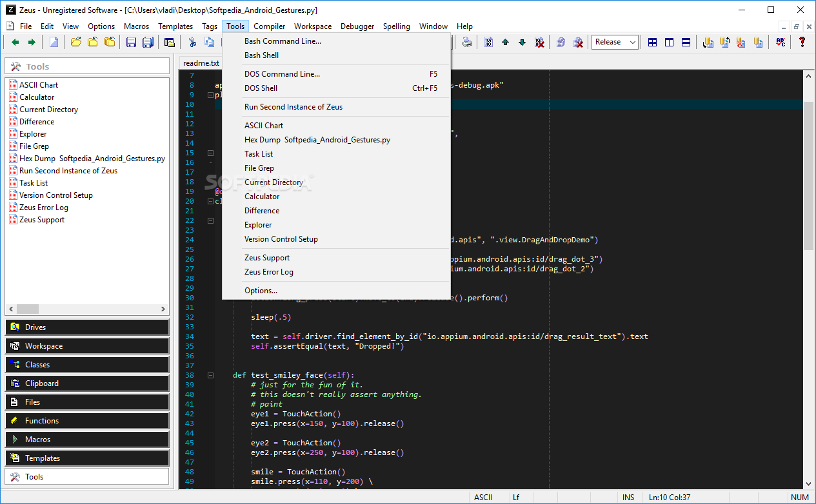Viewport: 816px width, 504px height.
Task: Open the Workspace panel in the sidebar
Action: point(87,346)
